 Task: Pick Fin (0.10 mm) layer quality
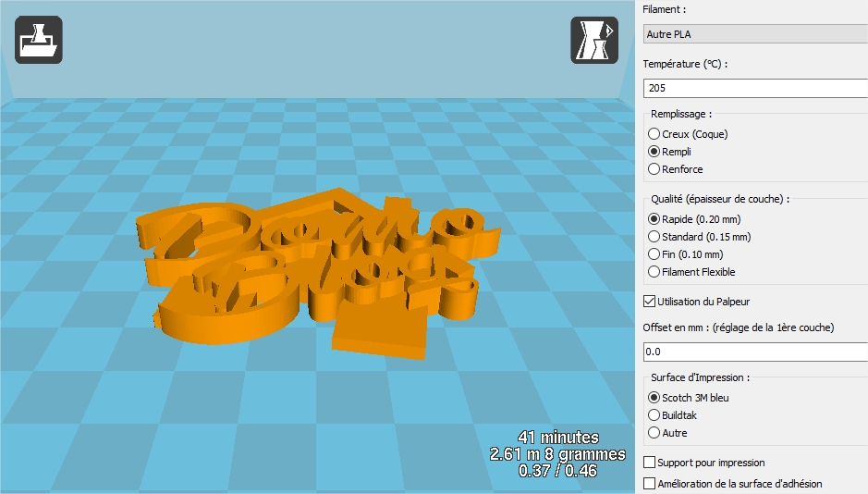tap(654, 254)
